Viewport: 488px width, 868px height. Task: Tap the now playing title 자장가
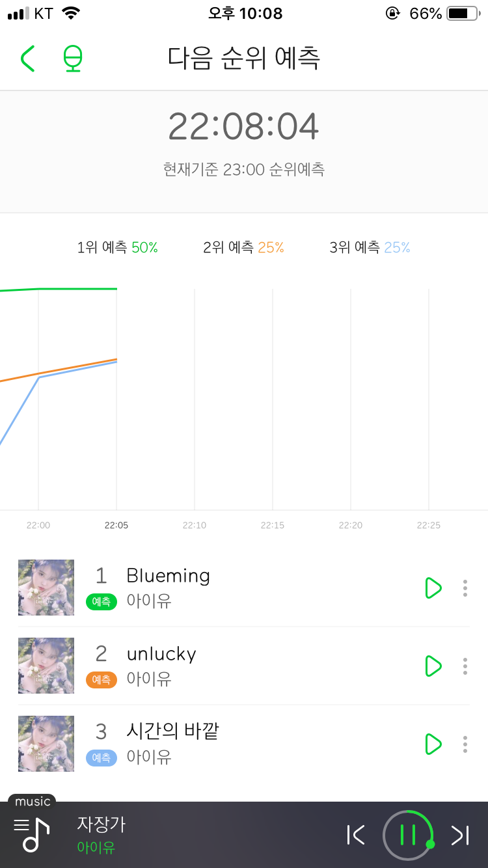101,824
